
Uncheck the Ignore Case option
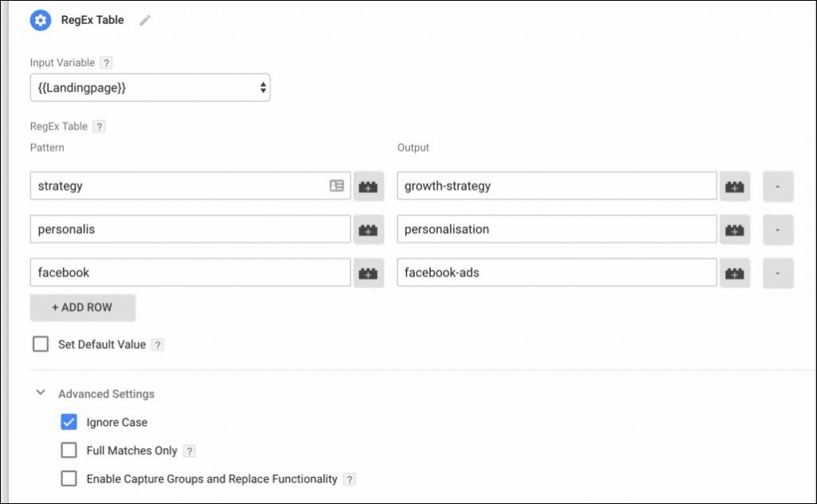coord(69,422)
